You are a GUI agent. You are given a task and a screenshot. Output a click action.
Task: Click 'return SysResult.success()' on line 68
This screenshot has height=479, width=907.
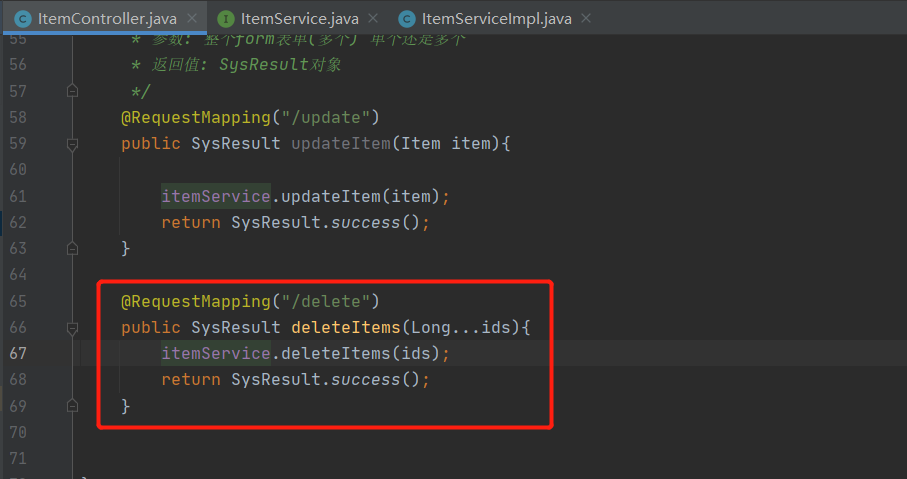295,379
